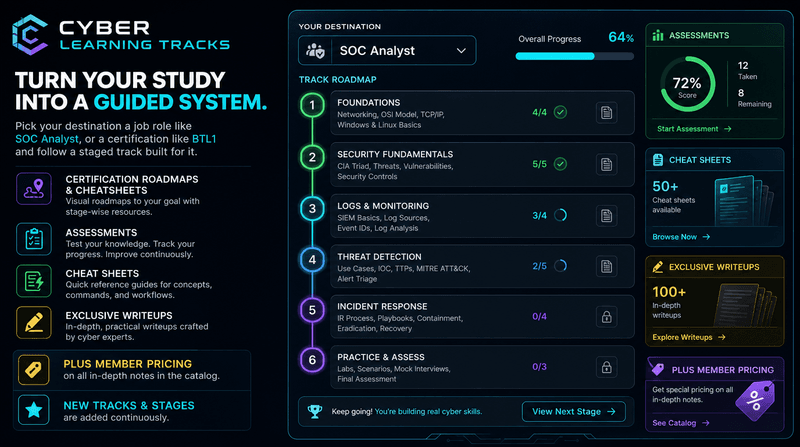Click the 50+ cheat sheets count
This screenshot has height=447, width=800.
pyautogui.click(x=665, y=186)
